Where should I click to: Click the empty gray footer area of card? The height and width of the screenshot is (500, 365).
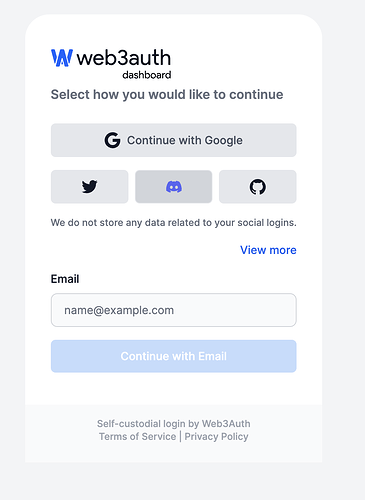tap(174, 453)
